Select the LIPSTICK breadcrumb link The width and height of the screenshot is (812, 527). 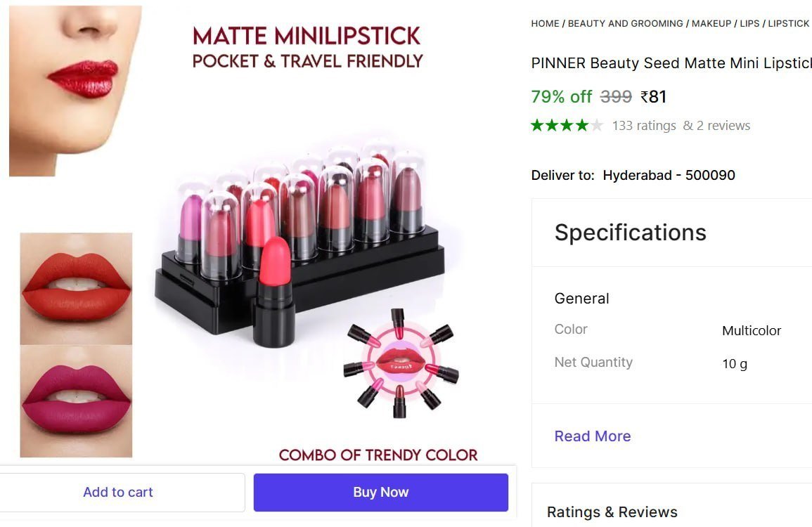click(x=788, y=23)
